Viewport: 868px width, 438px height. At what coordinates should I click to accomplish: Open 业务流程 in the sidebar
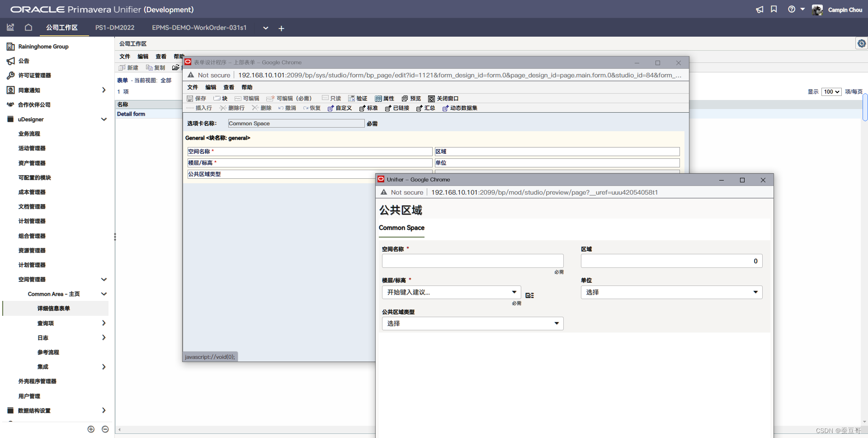click(x=29, y=134)
